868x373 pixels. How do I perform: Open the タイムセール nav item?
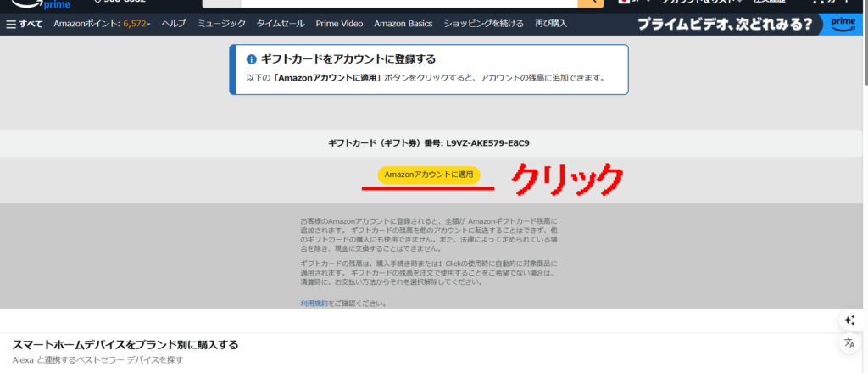(x=281, y=24)
